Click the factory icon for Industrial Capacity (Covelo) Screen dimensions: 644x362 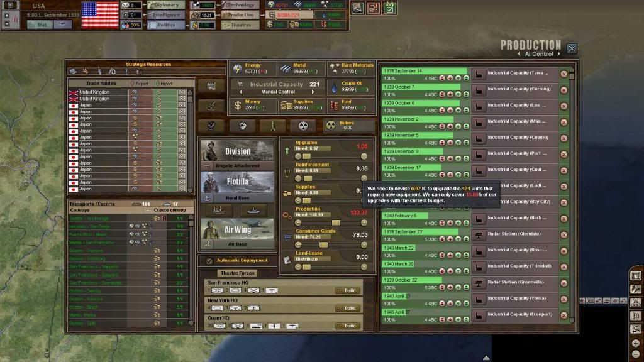coord(479,138)
